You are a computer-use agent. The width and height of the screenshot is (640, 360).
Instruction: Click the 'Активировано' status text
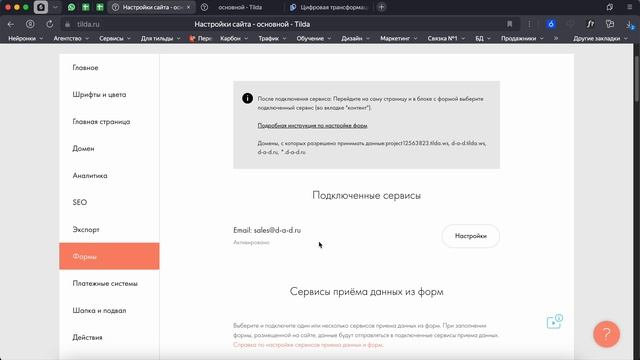[251, 242]
